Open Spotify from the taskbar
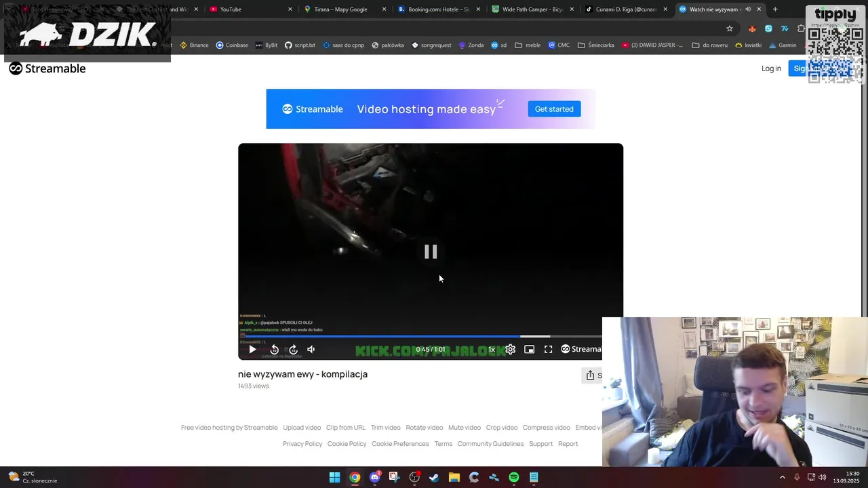The height and width of the screenshot is (488, 868). [514, 477]
